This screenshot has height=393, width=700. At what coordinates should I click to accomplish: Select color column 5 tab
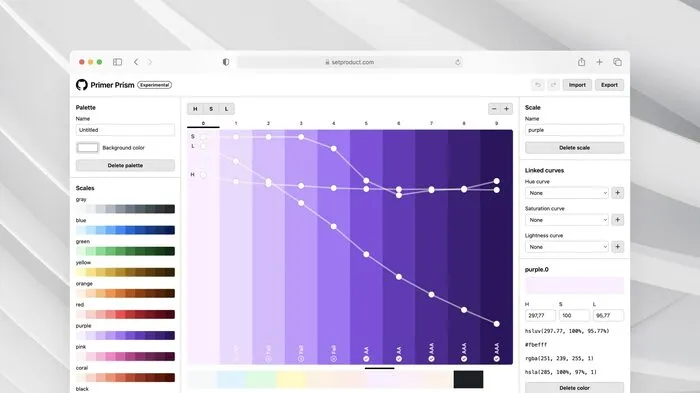tap(366, 123)
